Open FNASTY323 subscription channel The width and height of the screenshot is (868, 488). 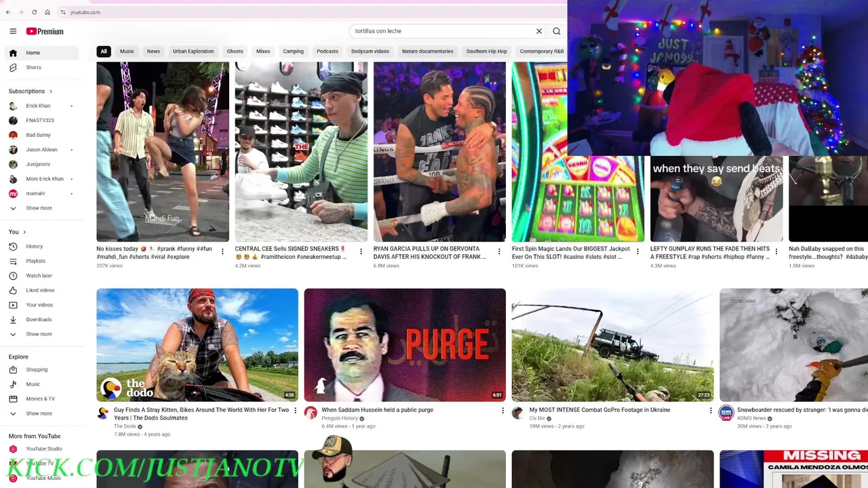(42, 121)
